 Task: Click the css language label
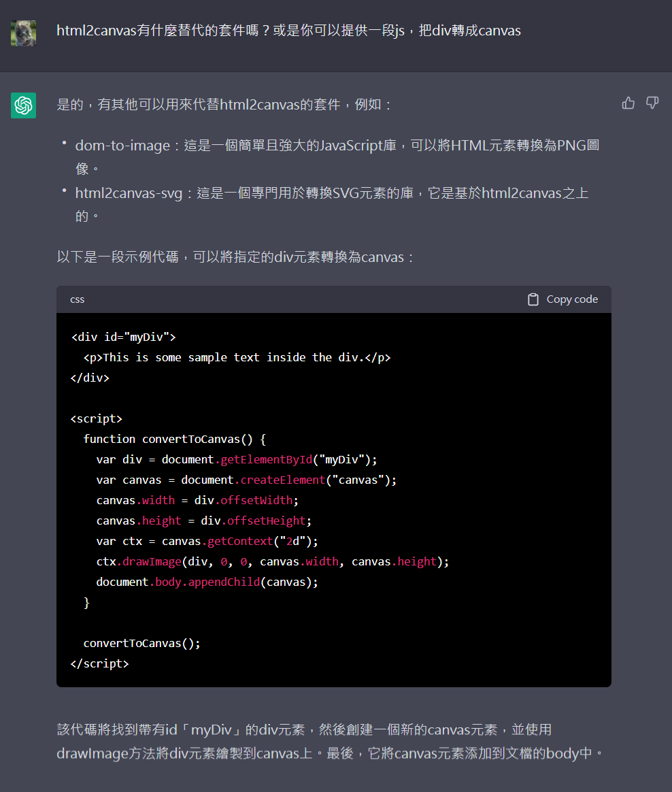[x=78, y=299]
